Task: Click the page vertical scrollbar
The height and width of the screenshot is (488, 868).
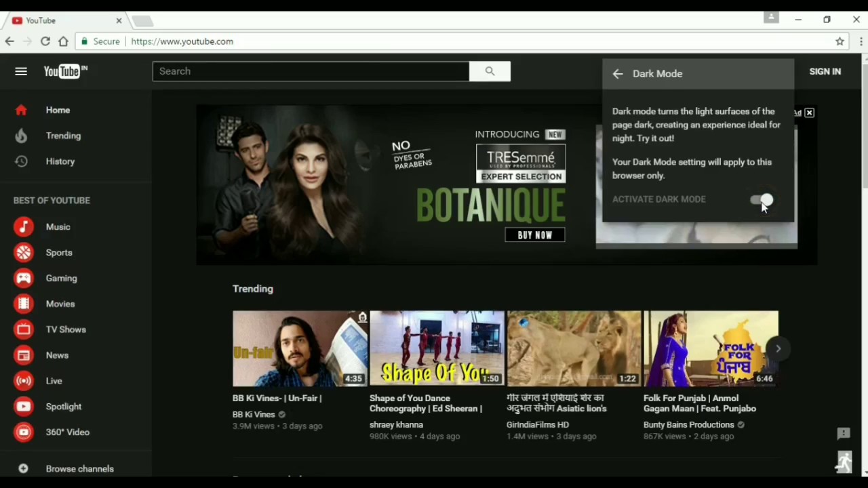Action: pos(865,125)
